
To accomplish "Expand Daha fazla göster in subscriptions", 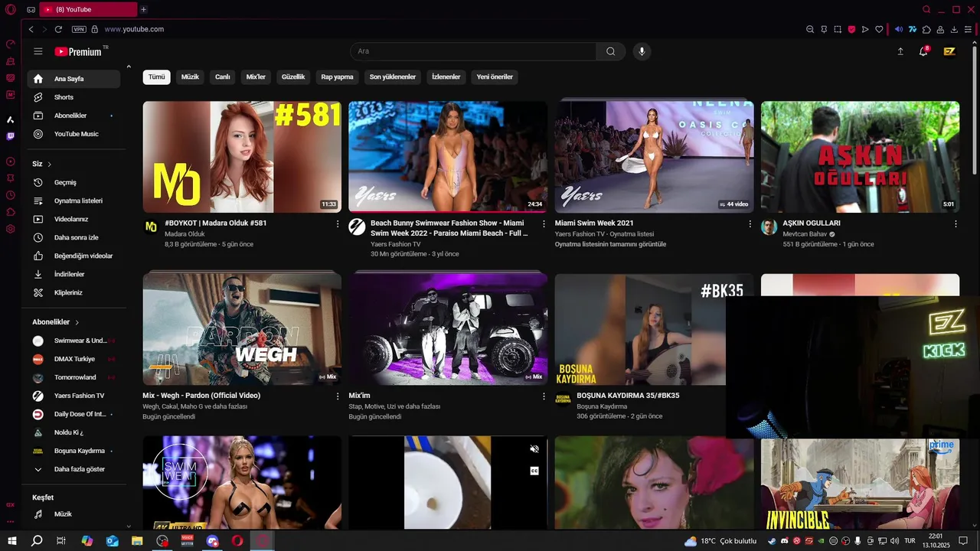I will [73, 469].
